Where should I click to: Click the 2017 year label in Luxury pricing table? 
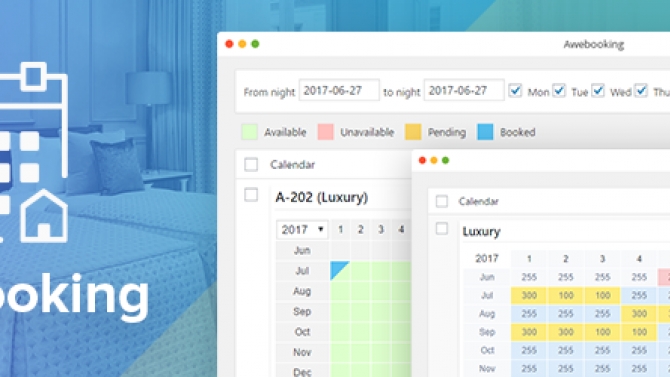pyautogui.click(x=487, y=258)
